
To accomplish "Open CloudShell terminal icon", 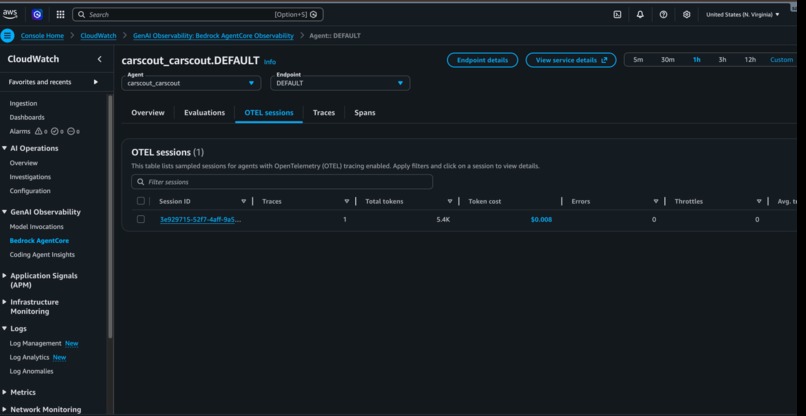I will (x=617, y=15).
